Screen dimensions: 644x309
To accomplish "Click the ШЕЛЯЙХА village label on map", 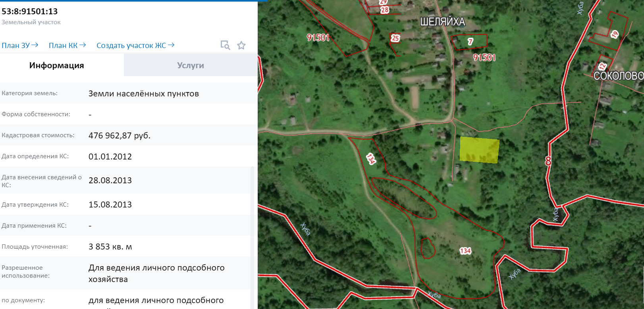I will pos(442,21).
